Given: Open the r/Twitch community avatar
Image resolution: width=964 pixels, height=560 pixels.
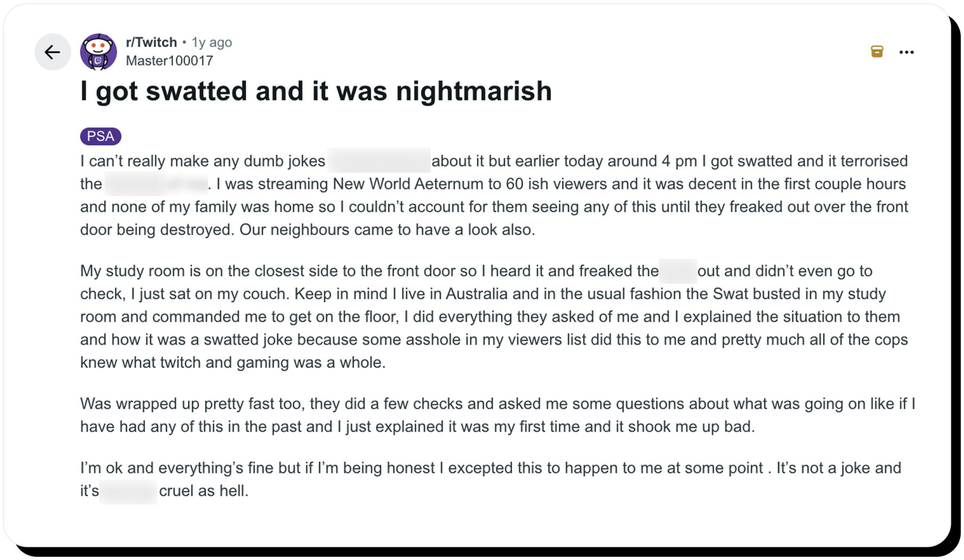Looking at the screenshot, I should (x=98, y=52).
